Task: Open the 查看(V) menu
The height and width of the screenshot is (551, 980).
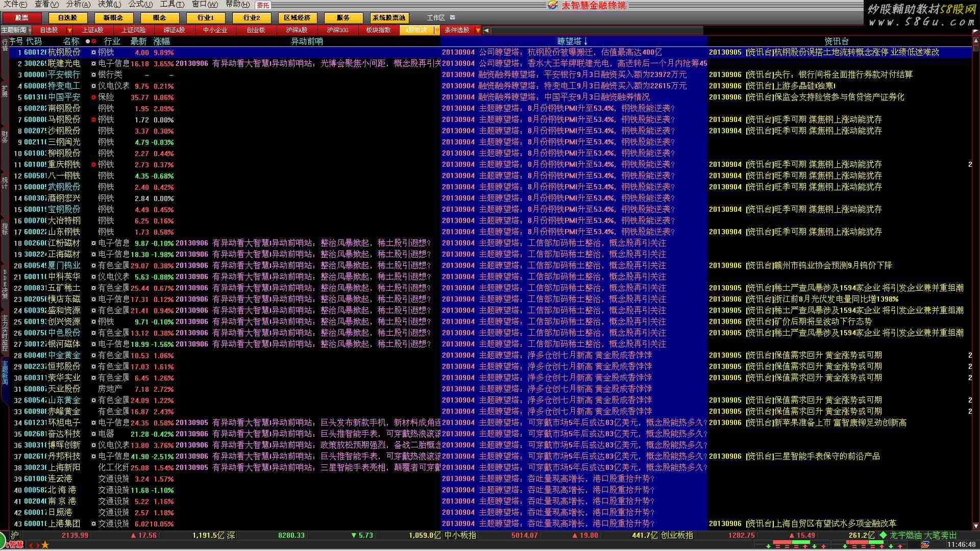Action: pos(46,4)
